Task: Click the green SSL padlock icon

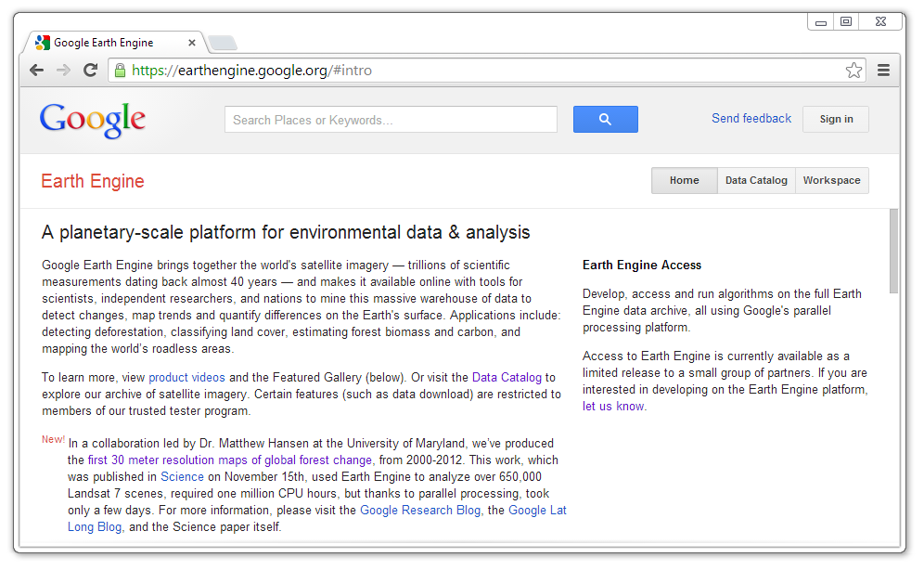Action: coord(121,71)
